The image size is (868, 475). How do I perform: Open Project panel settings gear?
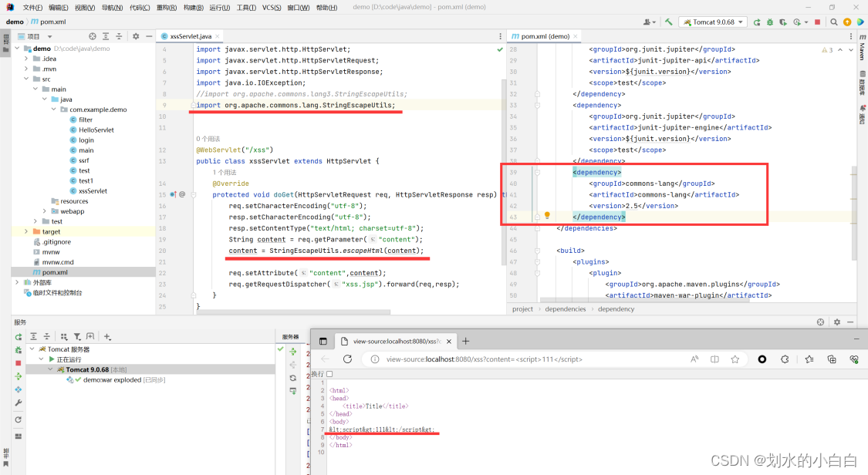(136, 36)
